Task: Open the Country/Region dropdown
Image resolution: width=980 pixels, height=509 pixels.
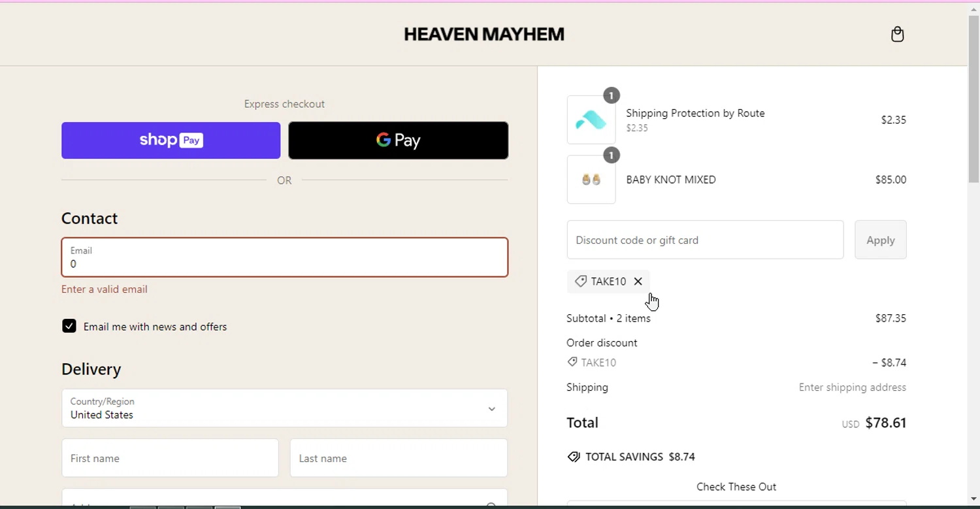Action: [285, 408]
